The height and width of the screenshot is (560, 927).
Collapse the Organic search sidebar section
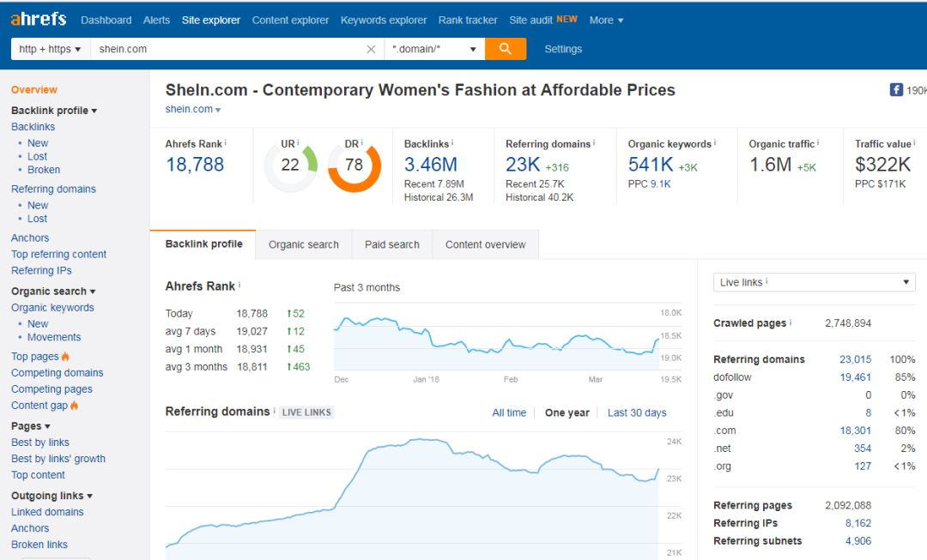(x=53, y=292)
